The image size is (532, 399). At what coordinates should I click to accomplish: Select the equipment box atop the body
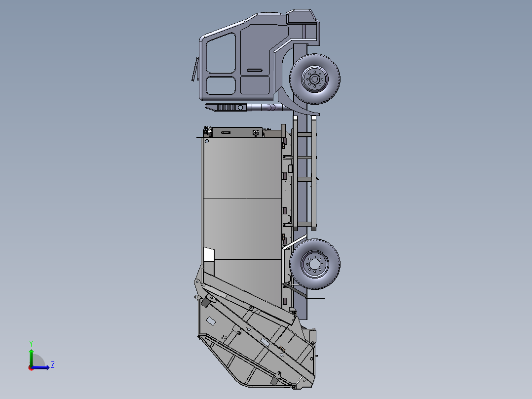coord(237,132)
